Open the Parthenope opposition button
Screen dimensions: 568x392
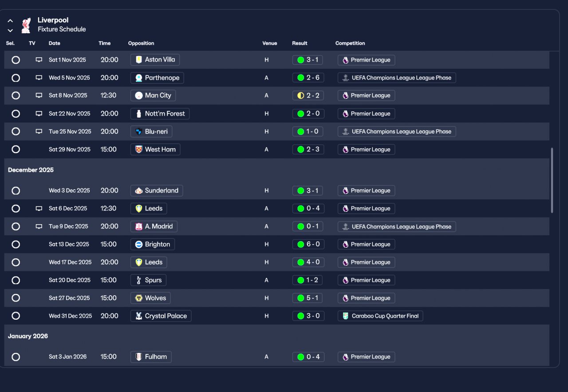point(157,78)
